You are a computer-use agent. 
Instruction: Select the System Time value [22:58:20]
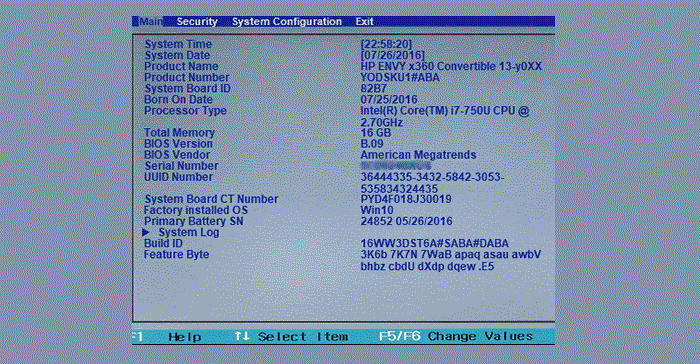pyautogui.click(x=386, y=44)
